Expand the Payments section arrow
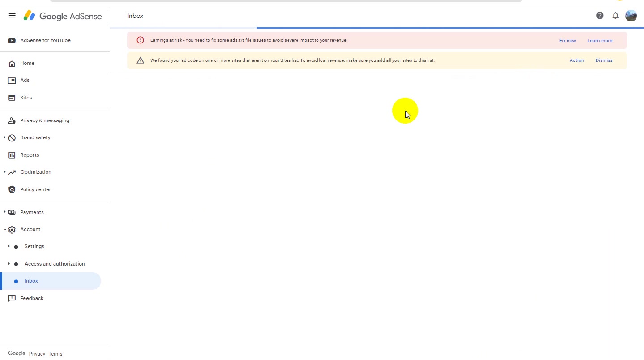The width and height of the screenshot is (644, 360). [4, 212]
